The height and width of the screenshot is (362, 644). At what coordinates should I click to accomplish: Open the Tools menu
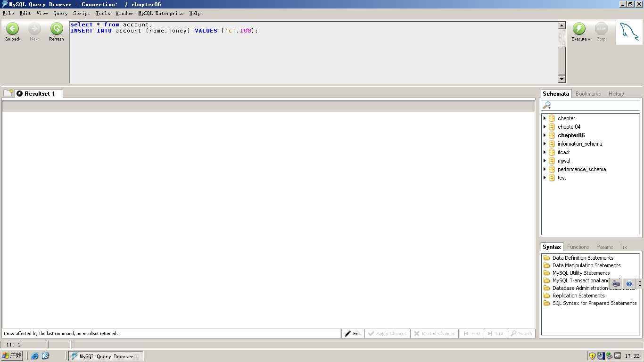coord(103,14)
